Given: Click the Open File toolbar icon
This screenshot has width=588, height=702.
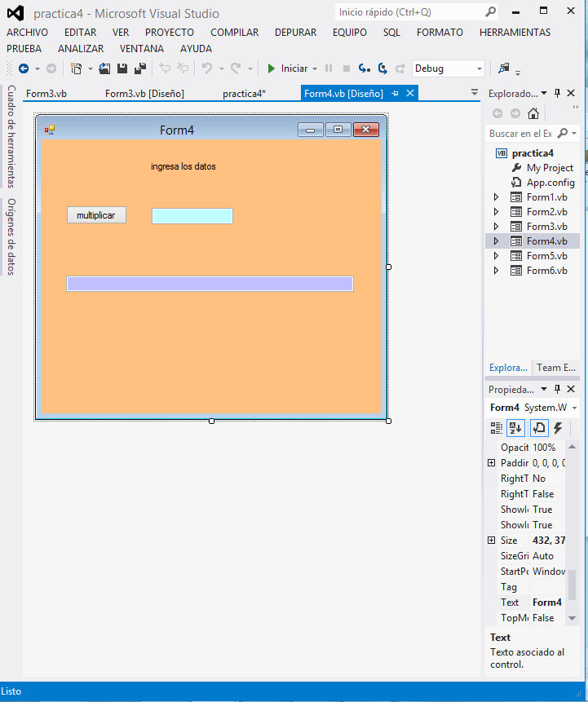Looking at the screenshot, I should (x=104, y=68).
